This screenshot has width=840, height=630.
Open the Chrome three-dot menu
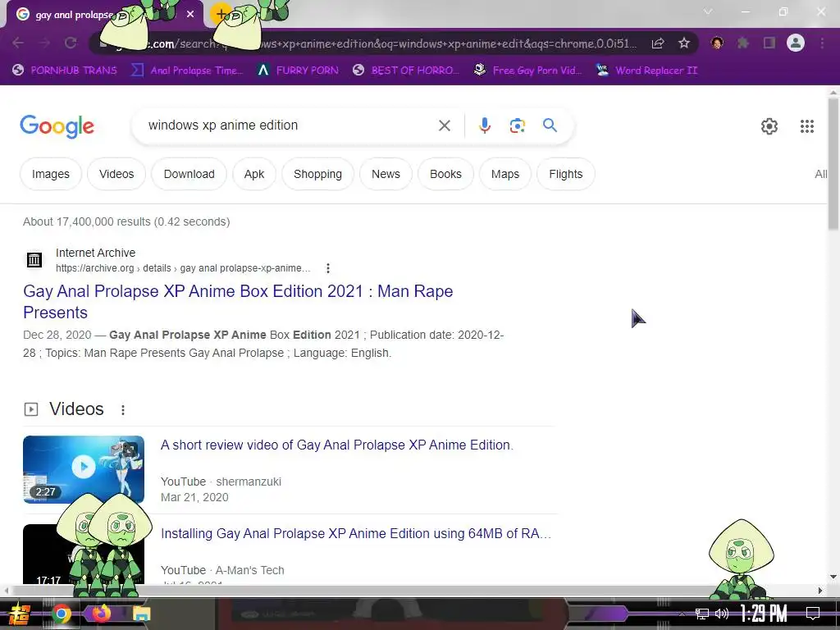point(822,43)
